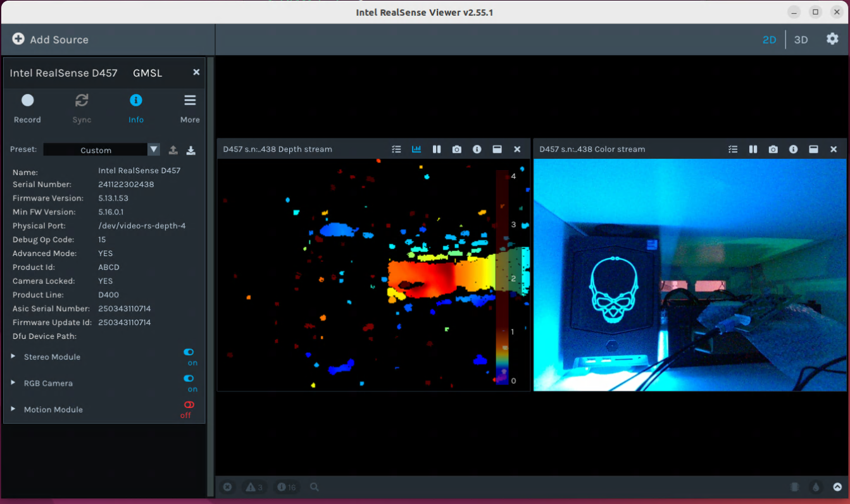Click the Add Source plus icon
Screen dimensions: 850x504
(18, 39)
